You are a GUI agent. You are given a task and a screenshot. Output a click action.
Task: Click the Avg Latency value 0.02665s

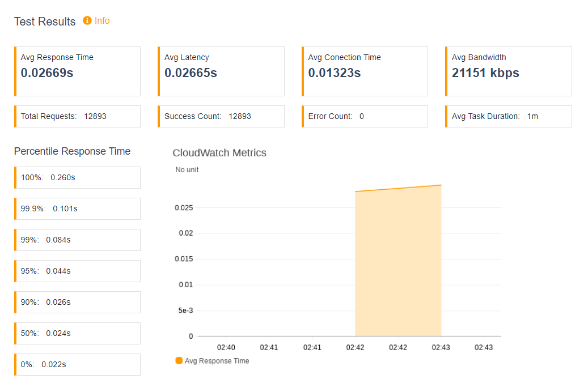pyautogui.click(x=191, y=73)
